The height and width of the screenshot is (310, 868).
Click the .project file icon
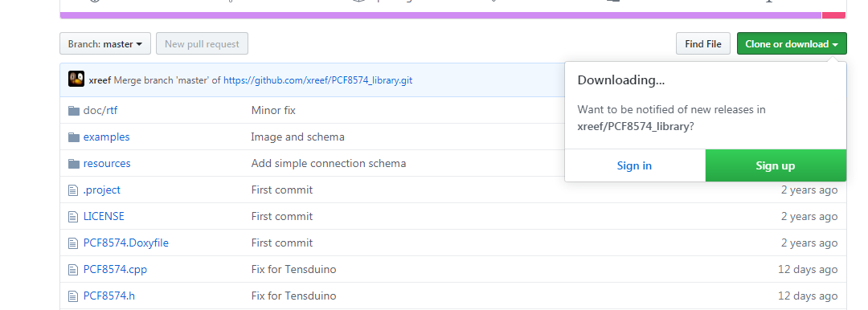click(73, 190)
